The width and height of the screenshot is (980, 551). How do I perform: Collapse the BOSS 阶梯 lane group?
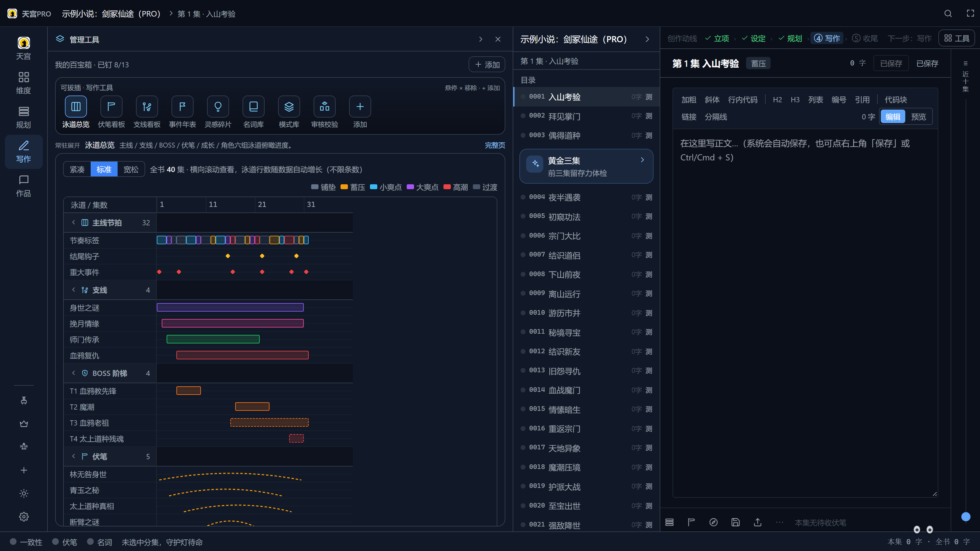coord(73,373)
